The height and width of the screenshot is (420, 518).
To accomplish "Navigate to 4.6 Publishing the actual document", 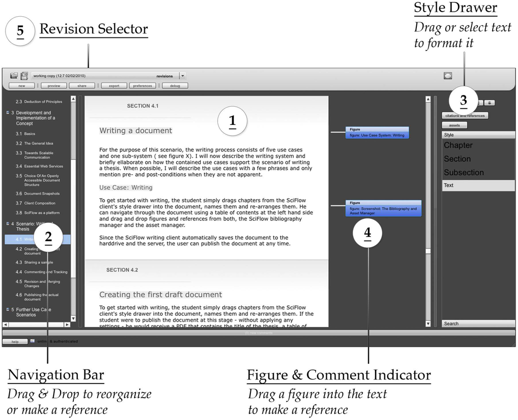I will pyautogui.click(x=37, y=297).
